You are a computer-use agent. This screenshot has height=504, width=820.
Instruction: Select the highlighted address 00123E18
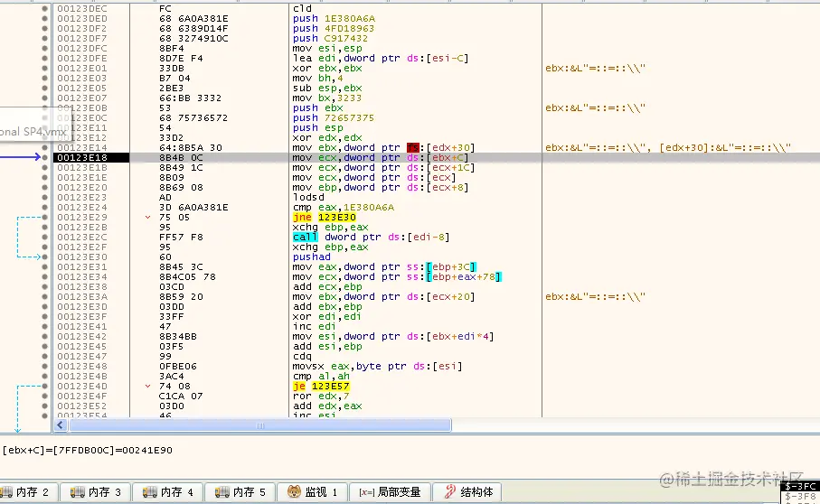pos(82,158)
